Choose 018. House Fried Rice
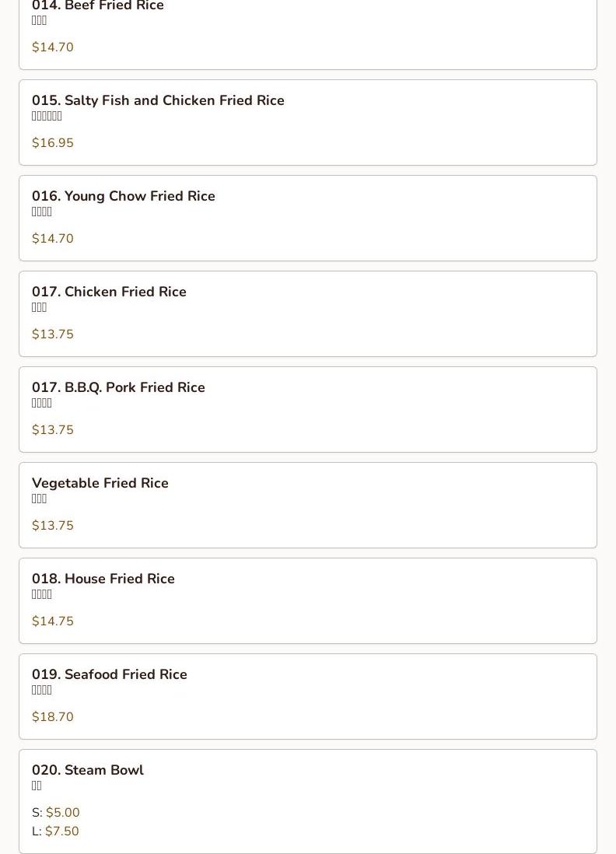The image size is (616, 854). (103, 579)
